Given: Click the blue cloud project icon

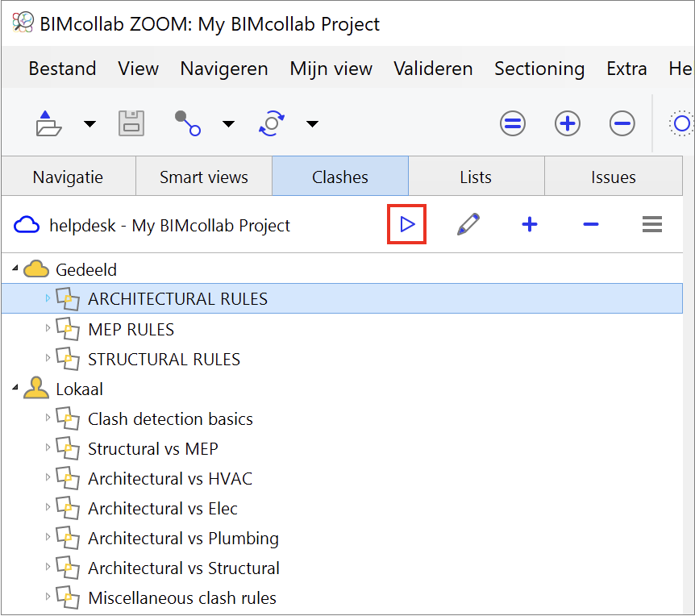Looking at the screenshot, I should tap(27, 225).
